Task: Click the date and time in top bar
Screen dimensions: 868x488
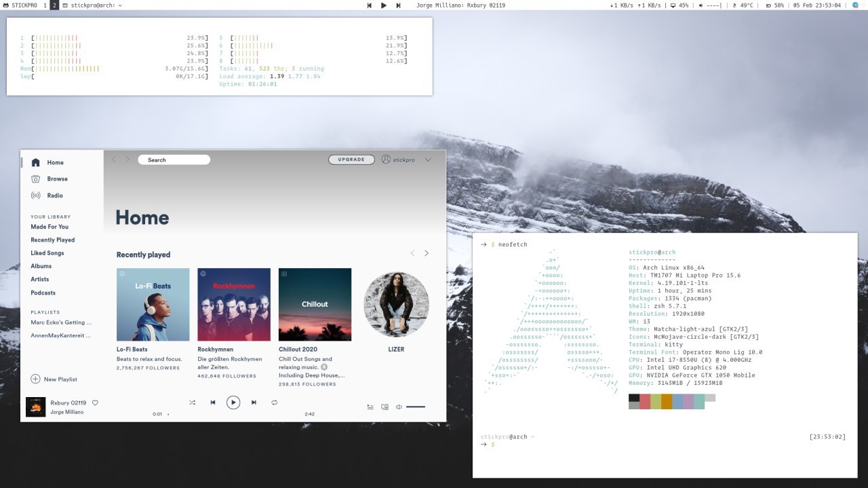Action: pos(816,5)
